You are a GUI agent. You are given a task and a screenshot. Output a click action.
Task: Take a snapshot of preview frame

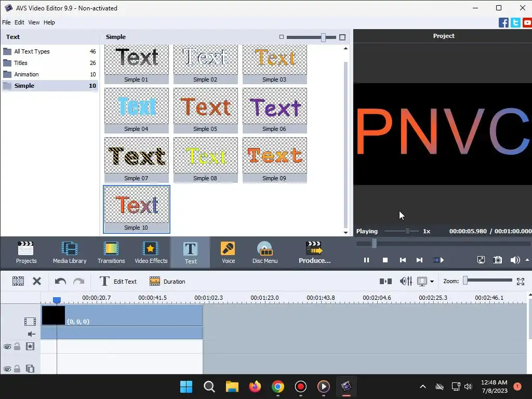click(x=497, y=260)
